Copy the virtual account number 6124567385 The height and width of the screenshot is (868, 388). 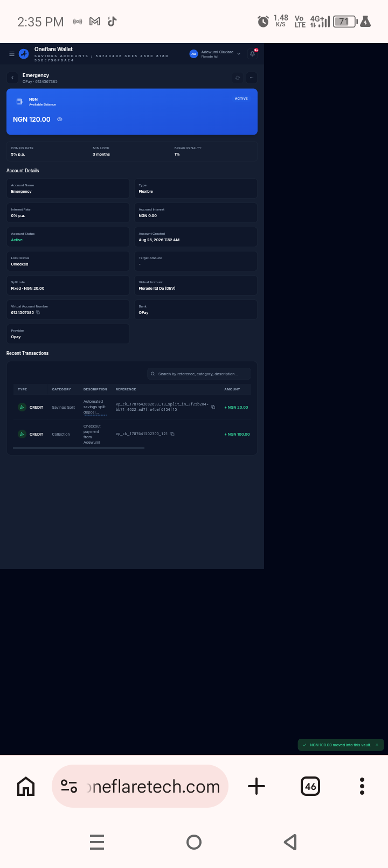pos(38,312)
